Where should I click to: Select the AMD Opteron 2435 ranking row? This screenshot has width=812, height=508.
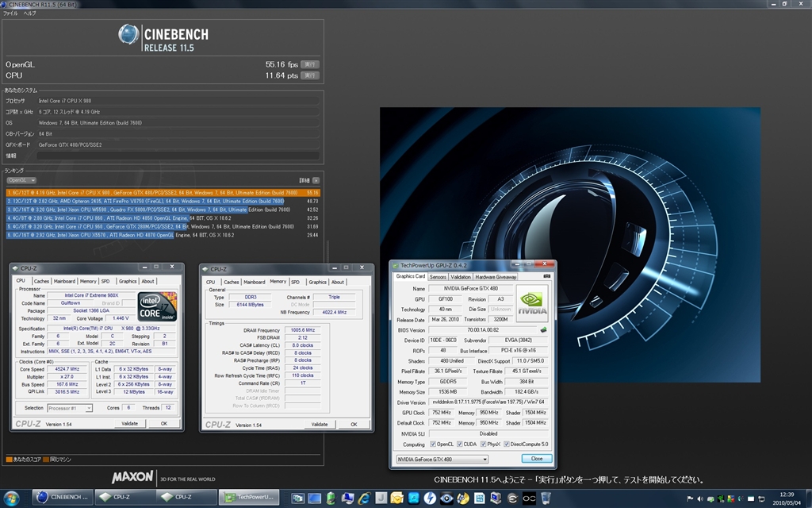pos(163,201)
